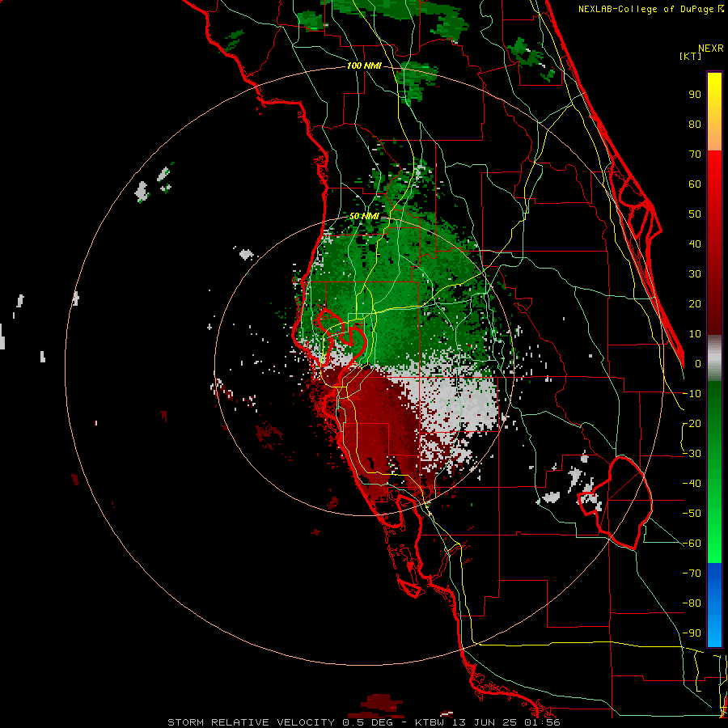Click the "100 NMI" range ring label
Image resolution: width=728 pixels, height=728 pixels.
coord(364,66)
